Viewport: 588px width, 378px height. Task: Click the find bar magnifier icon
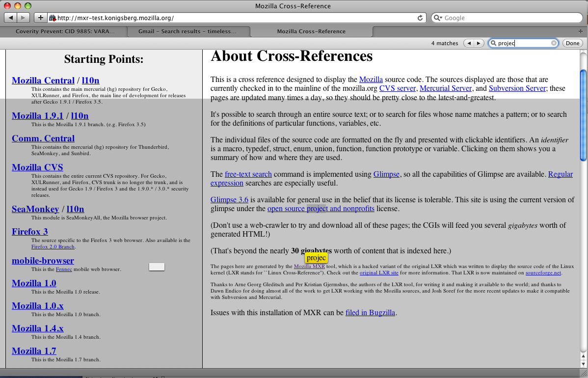(493, 43)
